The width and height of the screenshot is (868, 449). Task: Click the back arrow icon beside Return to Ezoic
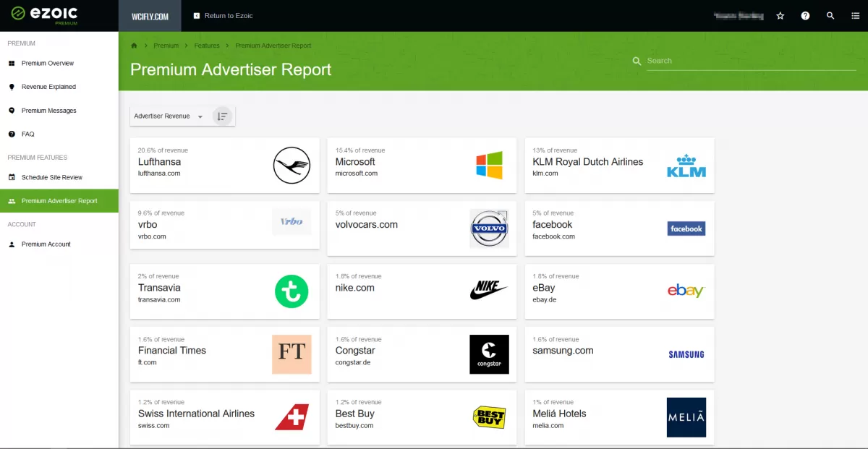tap(197, 16)
